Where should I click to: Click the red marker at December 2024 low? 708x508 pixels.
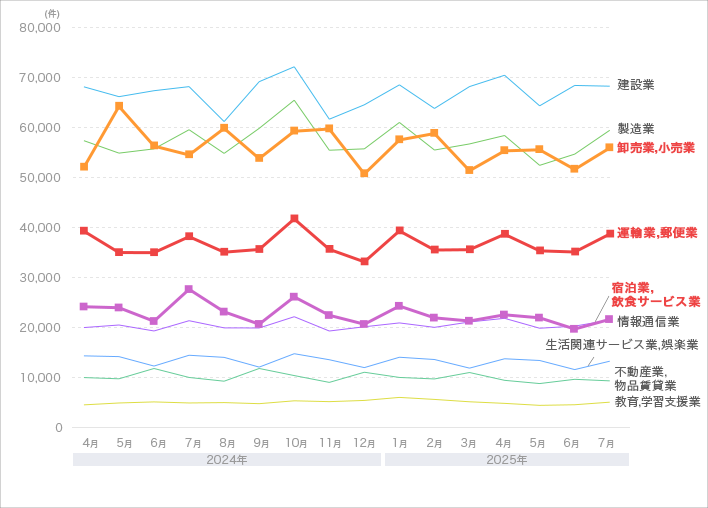pos(364,261)
